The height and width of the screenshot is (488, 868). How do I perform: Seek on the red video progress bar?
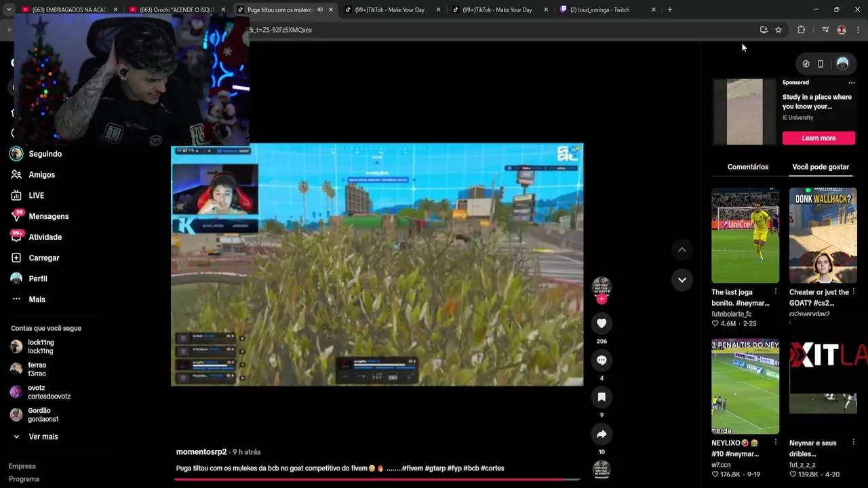tap(377, 479)
